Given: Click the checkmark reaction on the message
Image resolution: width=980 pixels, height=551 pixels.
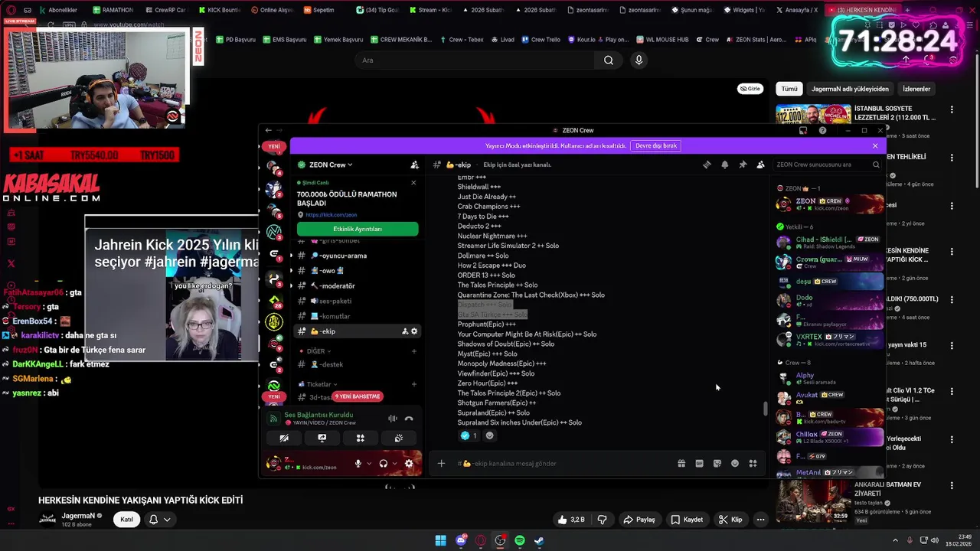Looking at the screenshot, I should (469, 435).
